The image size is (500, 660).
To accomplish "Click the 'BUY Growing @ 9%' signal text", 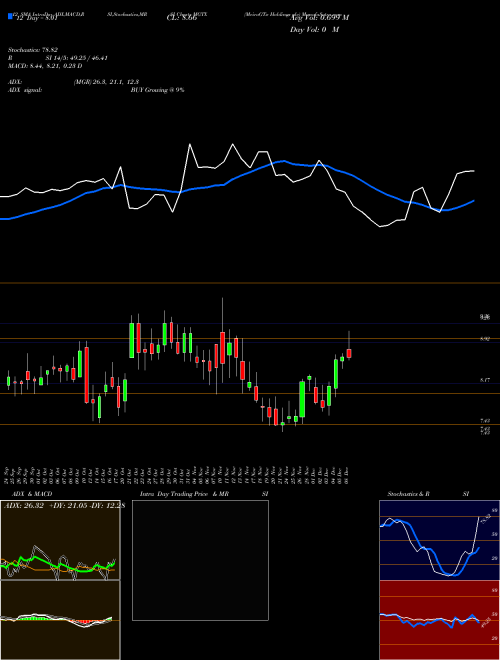I will pyautogui.click(x=157, y=90).
